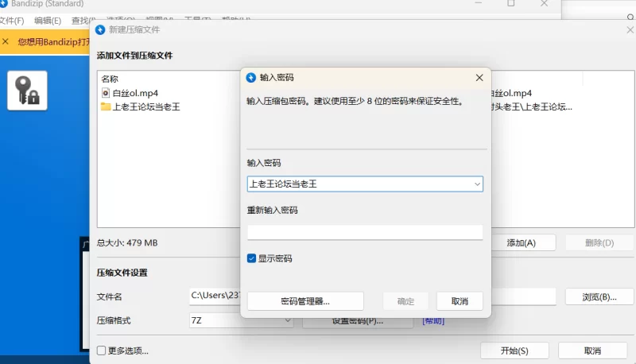Expand the 输入密码 combo box arrow
Viewport: 636px width, 364px height.
click(477, 184)
